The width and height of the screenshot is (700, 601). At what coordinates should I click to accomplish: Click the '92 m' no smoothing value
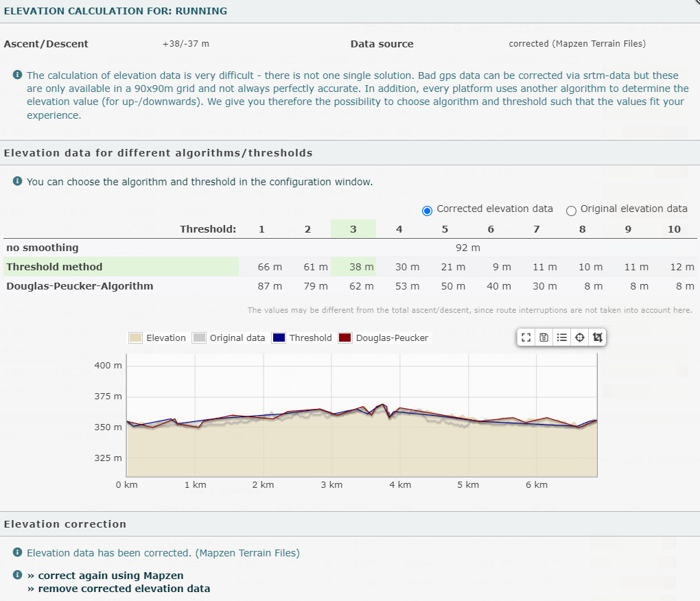point(468,248)
